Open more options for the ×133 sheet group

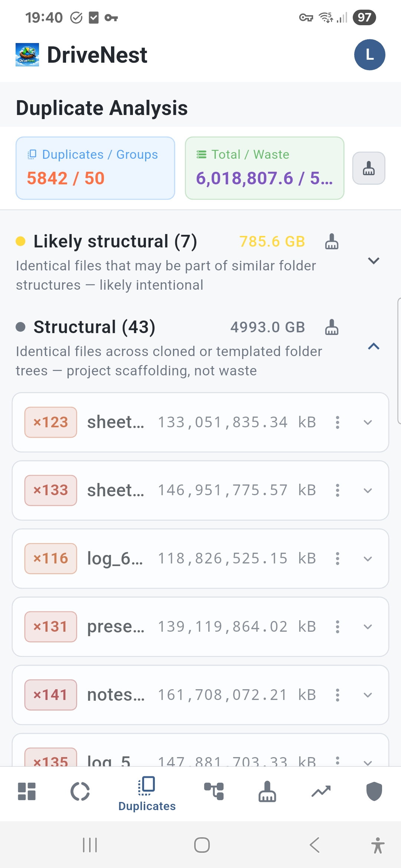coord(338,490)
